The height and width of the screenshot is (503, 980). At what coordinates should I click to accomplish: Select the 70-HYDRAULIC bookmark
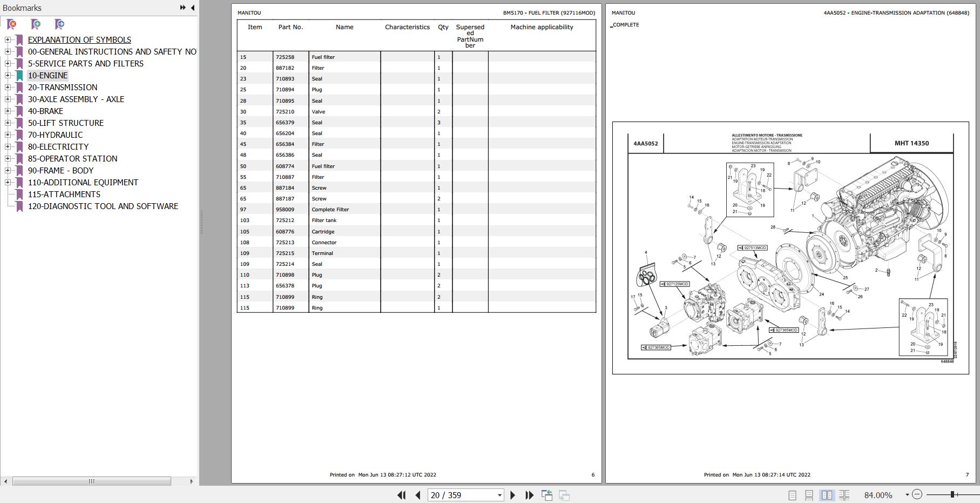coord(55,135)
